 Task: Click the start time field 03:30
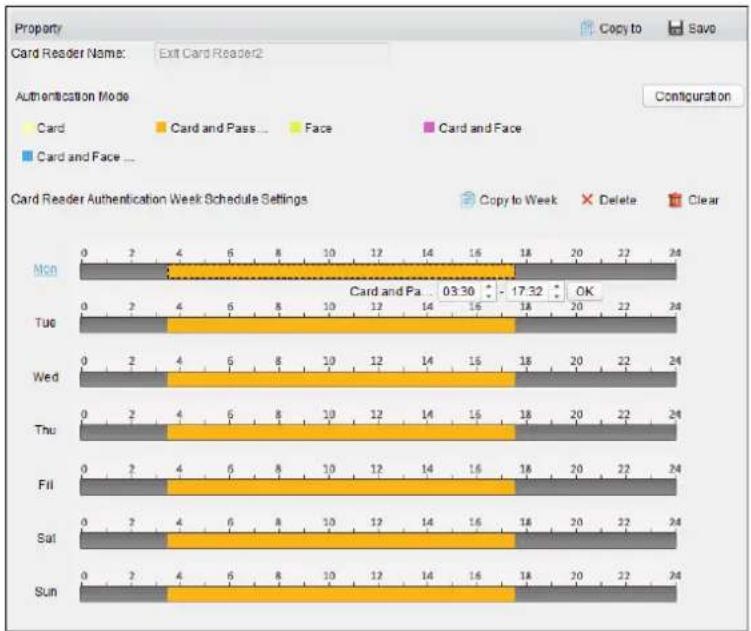(458, 291)
